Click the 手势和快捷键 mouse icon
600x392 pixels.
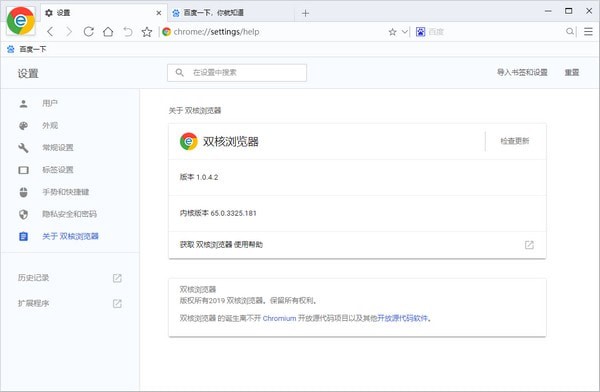(23, 192)
